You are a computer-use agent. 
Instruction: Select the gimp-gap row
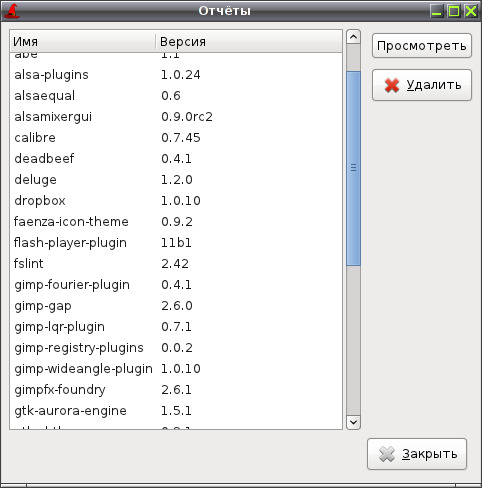click(176, 306)
